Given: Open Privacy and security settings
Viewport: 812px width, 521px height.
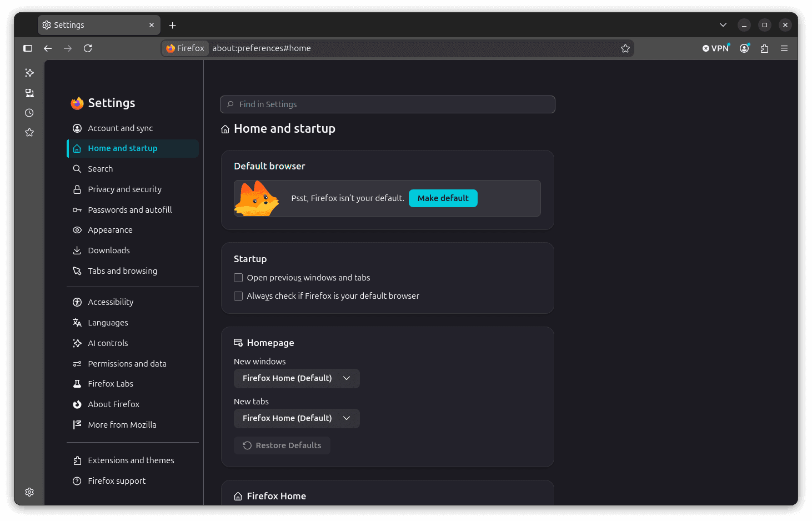Looking at the screenshot, I should point(133,189).
